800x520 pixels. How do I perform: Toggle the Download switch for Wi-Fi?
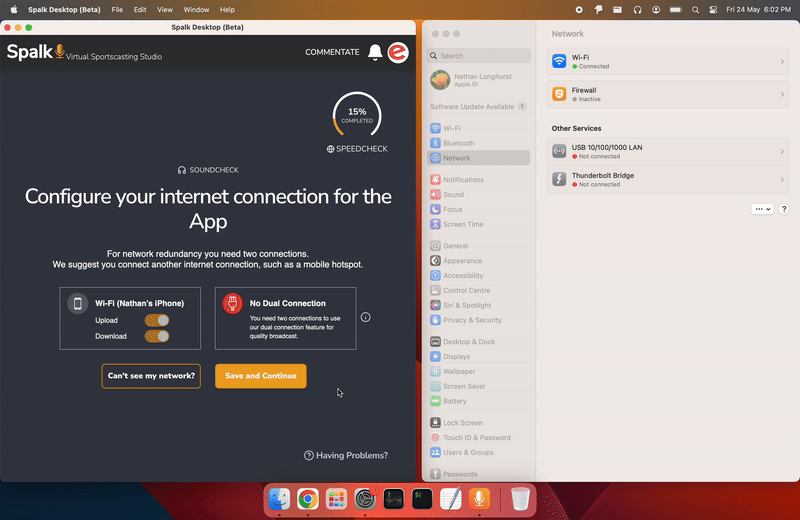tap(157, 336)
